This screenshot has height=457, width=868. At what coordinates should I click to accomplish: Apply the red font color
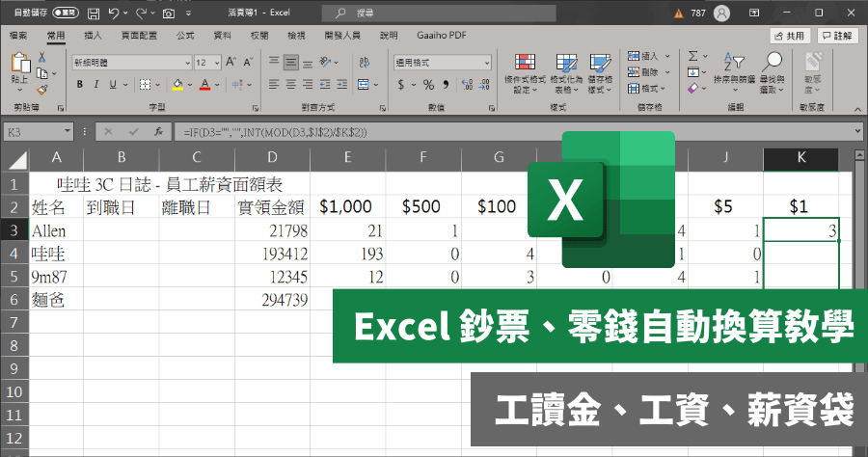click(204, 84)
